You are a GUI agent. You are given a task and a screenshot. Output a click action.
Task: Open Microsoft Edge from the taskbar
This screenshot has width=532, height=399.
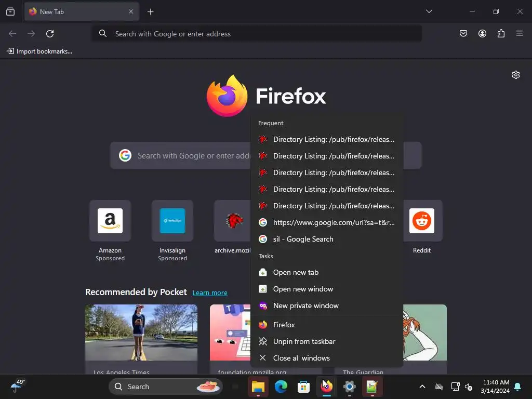(281, 387)
